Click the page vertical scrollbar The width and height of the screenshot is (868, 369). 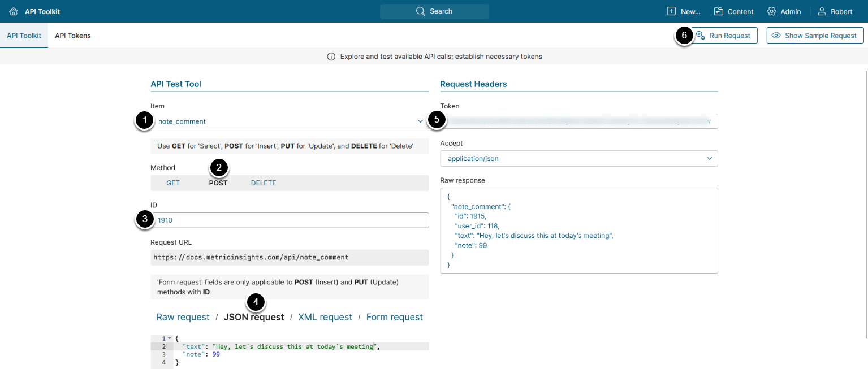(866, 203)
